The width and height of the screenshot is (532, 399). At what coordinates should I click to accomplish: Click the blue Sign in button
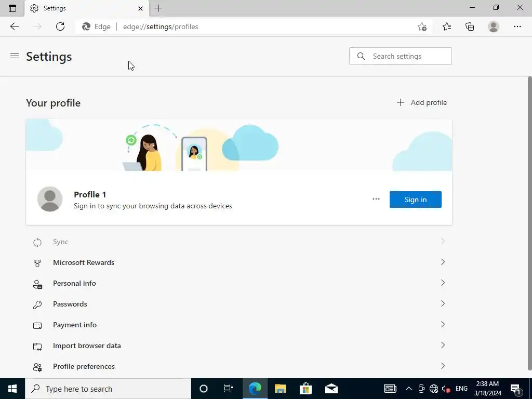click(x=415, y=199)
